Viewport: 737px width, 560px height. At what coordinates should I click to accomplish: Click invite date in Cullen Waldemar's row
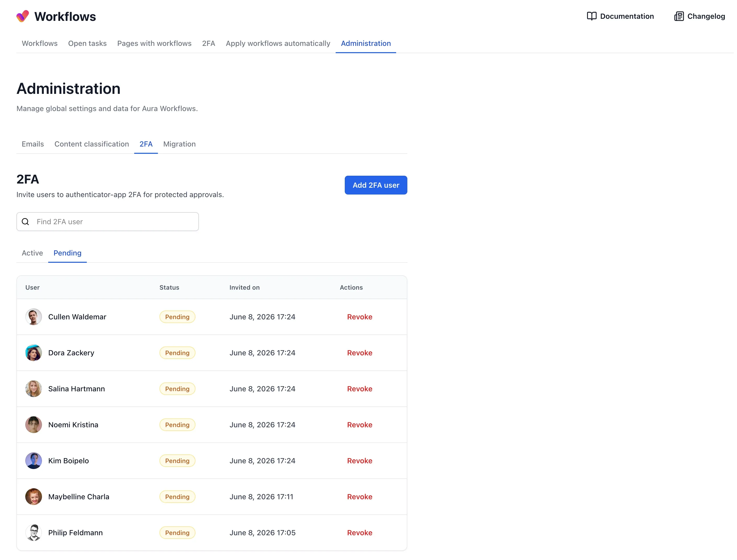[262, 317]
